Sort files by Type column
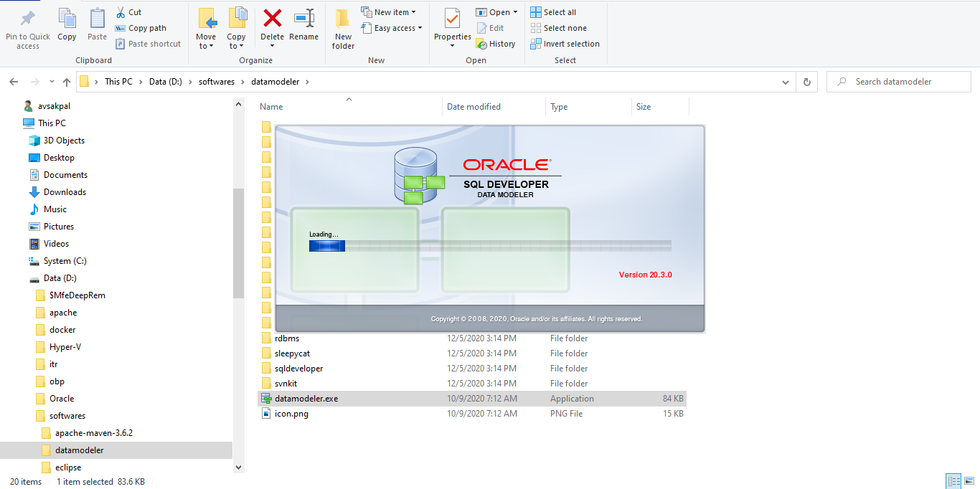980x489 pixels. click(x=559, y=107)
